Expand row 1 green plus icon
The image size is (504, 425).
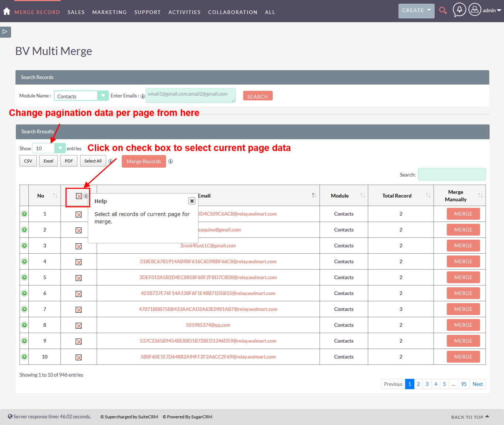(24, 214)
